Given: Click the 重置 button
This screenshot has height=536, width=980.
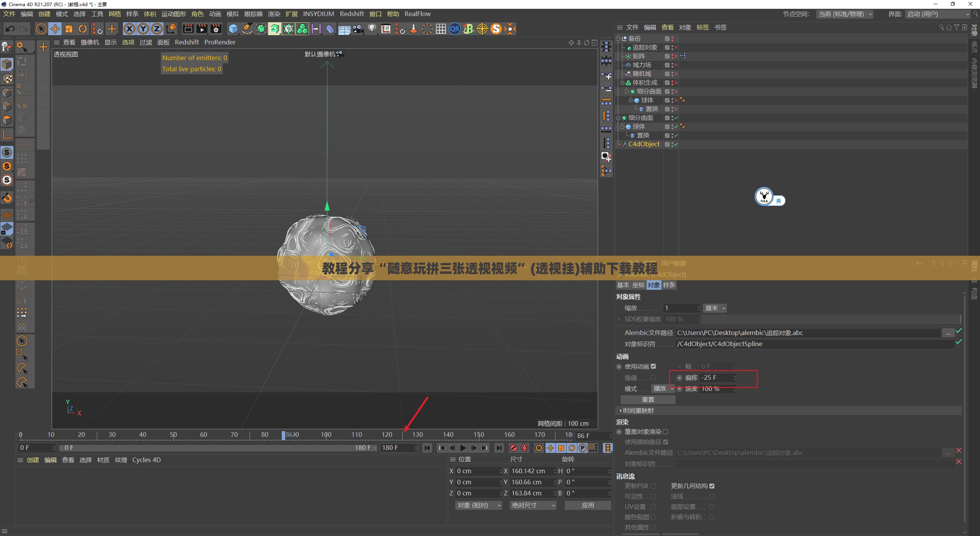Looking at the screenshot, I should click(x=648, y=400).
